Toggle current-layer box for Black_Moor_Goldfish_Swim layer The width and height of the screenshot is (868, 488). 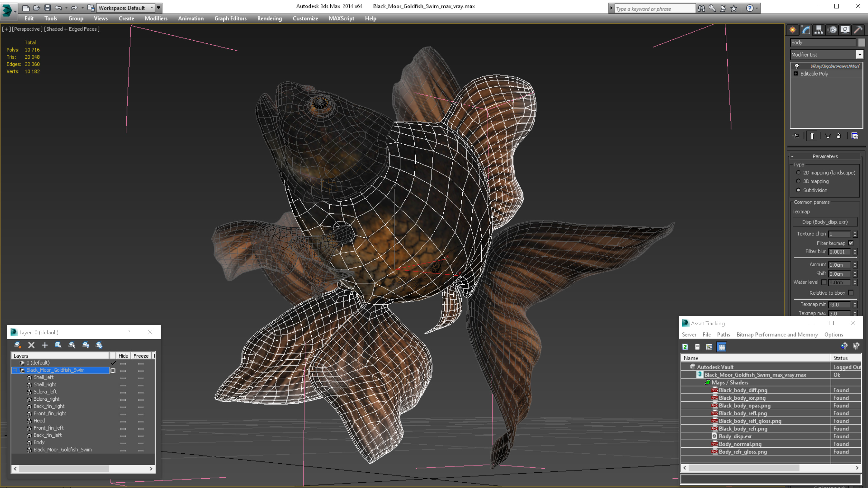click(113, 371)
